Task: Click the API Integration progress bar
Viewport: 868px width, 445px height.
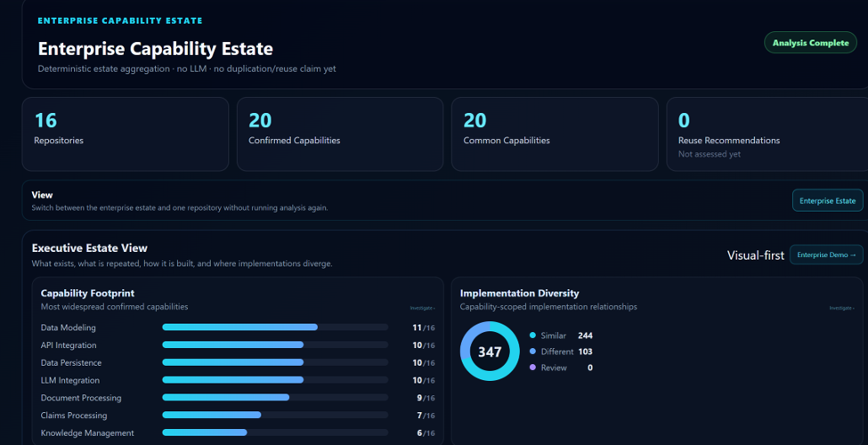Action: tap(275, 344)
